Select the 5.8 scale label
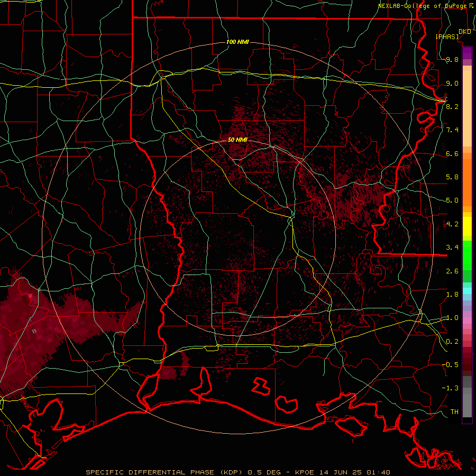476x476 pixels. [x=452, y=177]
